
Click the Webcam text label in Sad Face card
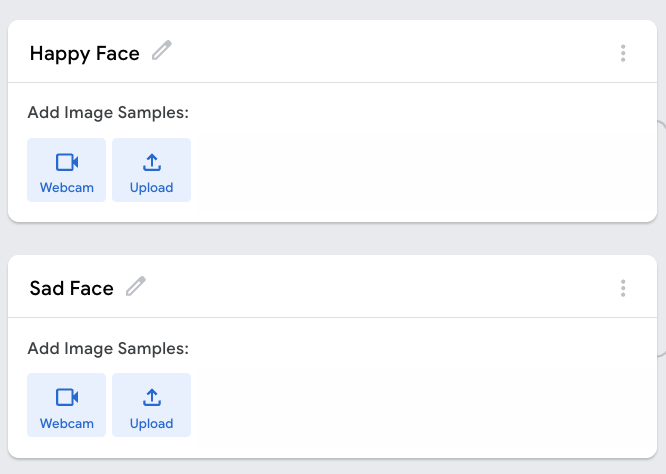tap(67, 423)
